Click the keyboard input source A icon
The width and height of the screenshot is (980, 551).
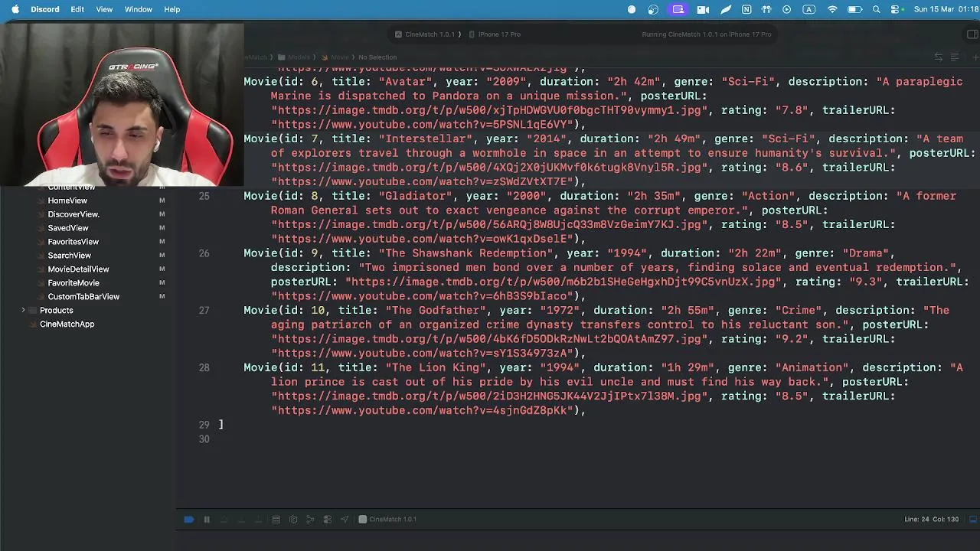point(809,9)
